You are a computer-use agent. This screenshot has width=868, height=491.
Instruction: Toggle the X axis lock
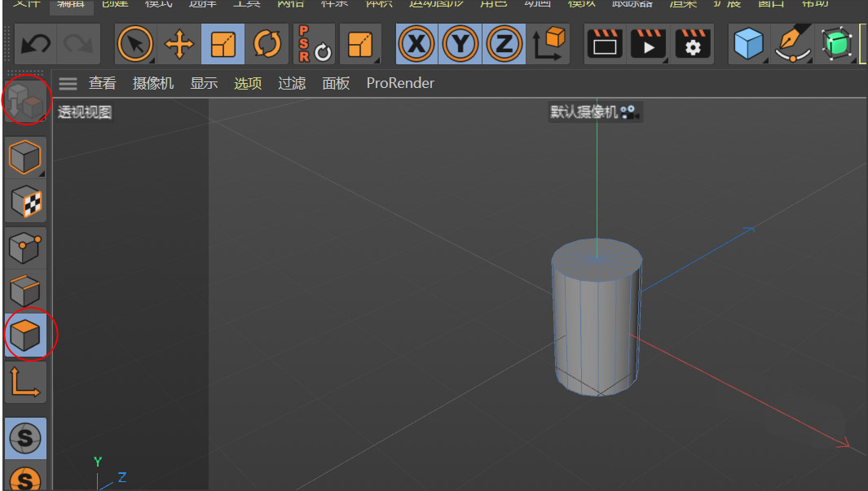[416, 46]
